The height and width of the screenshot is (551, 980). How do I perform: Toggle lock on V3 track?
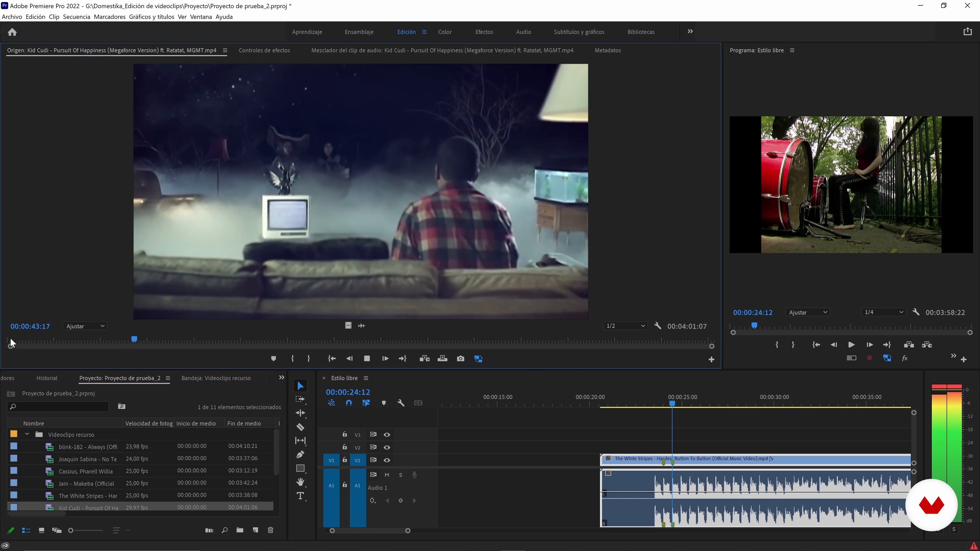[x=345, y=434]
